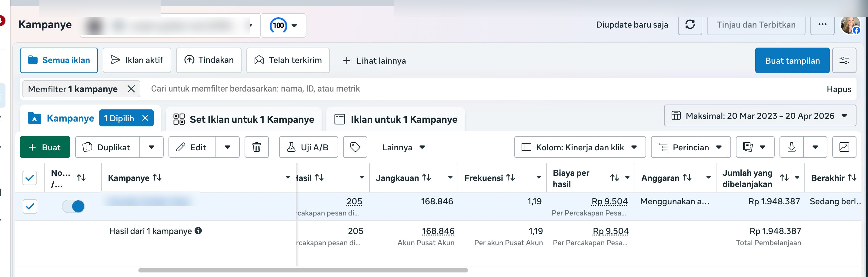Click the "Diupdate baru saja" status text
868x277 pixels.
coord(632,25)
